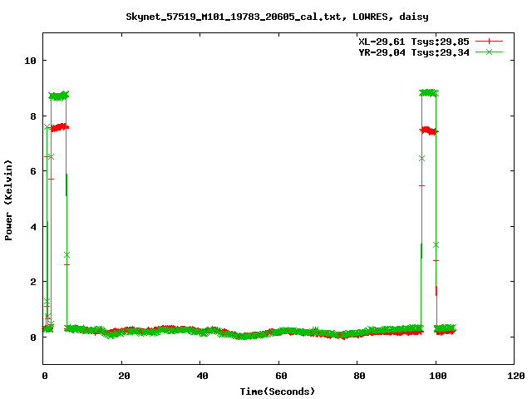The image size is (532, 399).
Task: Select the YR-29.04 Tsys:29.34 legend entry
Action: tap(414, 52)
